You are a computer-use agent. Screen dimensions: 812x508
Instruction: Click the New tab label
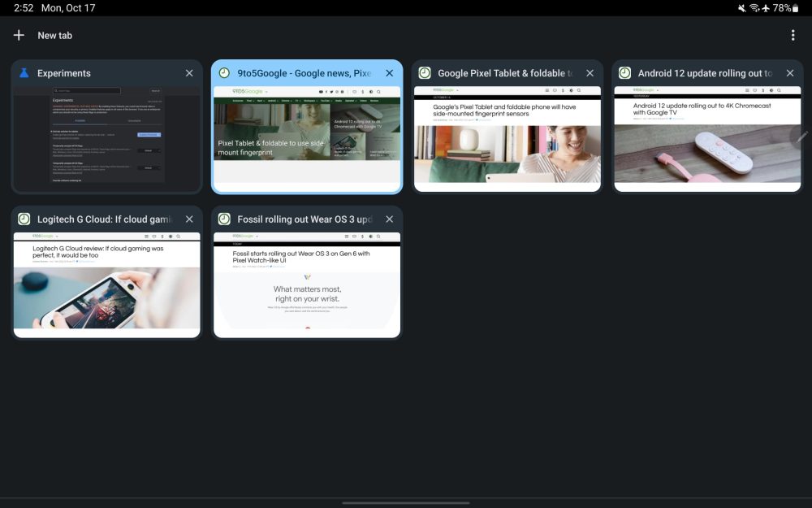[54, 36]
